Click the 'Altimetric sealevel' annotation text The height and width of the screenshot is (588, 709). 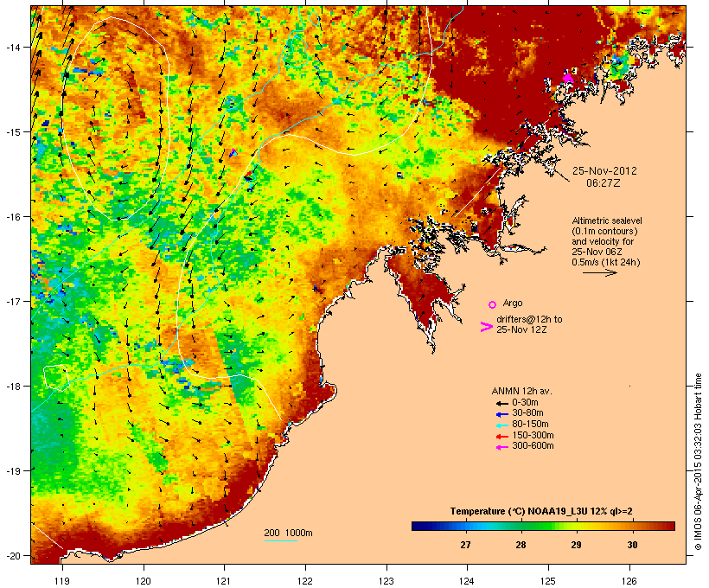(607, 220)
